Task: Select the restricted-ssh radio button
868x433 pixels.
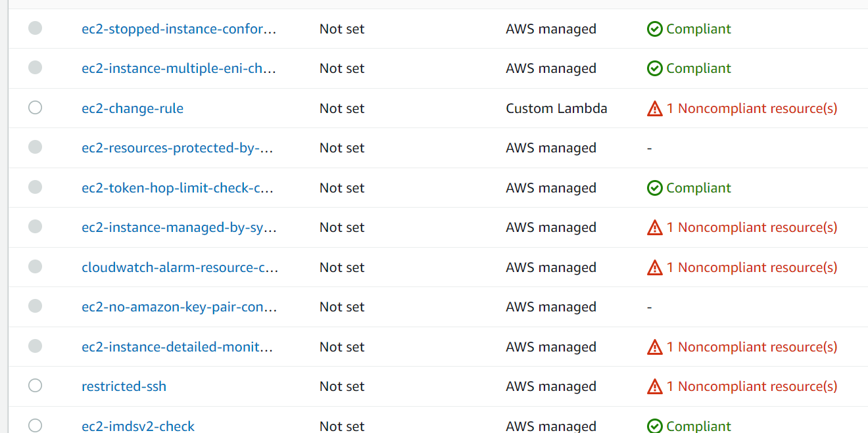Action: pyautogui.click(x=35, y=386)
